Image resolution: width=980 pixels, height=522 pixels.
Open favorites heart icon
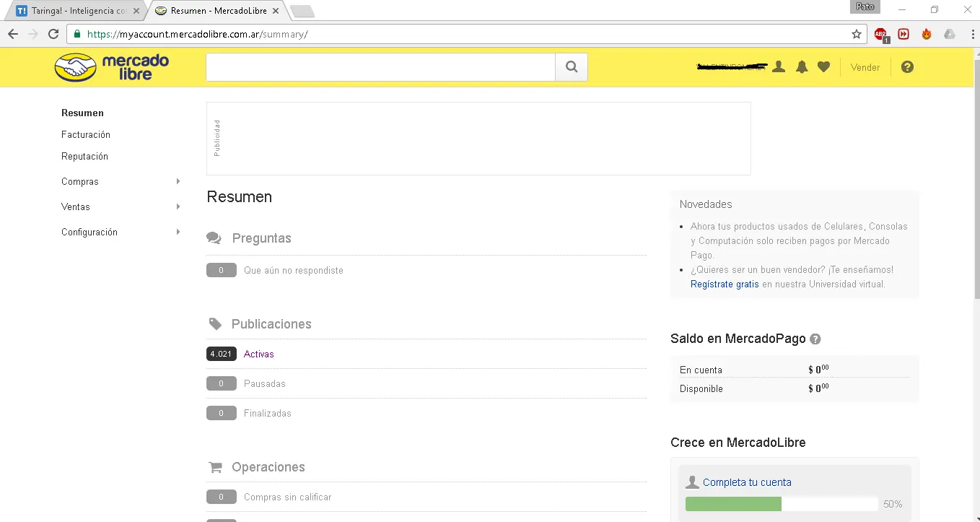(823, 67)
